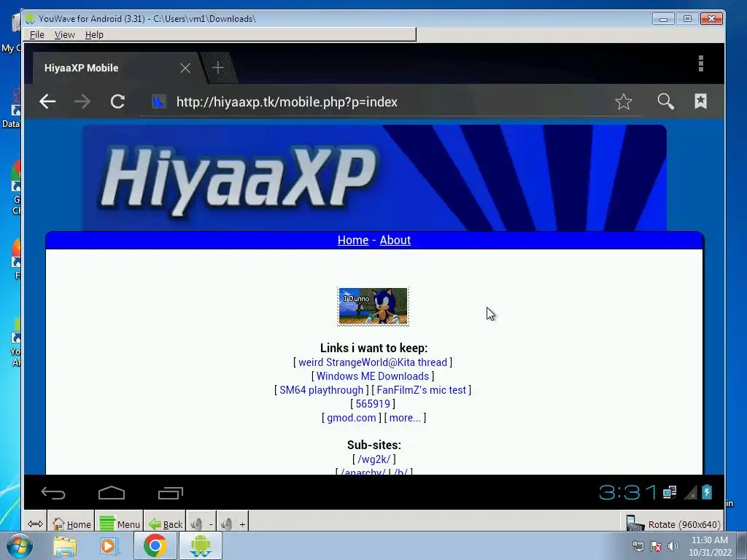The image size is (747, 560).
Task: Click the YouWave Home toolbar button
Action: point(71,524)
